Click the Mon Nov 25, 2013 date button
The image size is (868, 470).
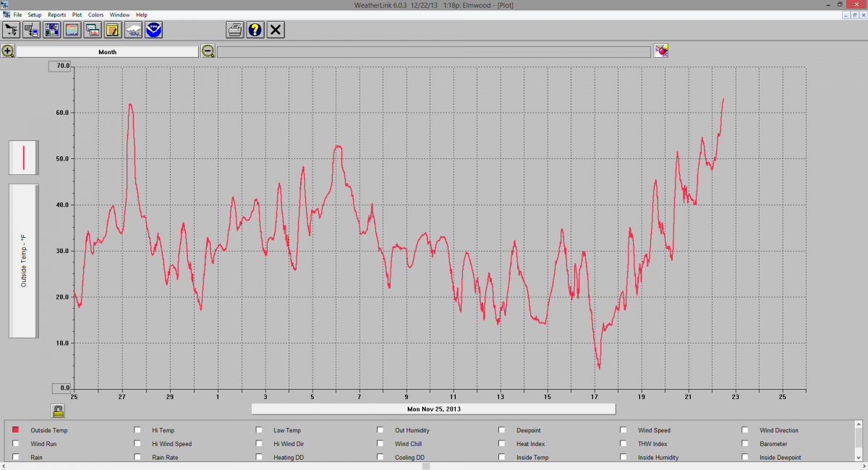tap(433, 409)
